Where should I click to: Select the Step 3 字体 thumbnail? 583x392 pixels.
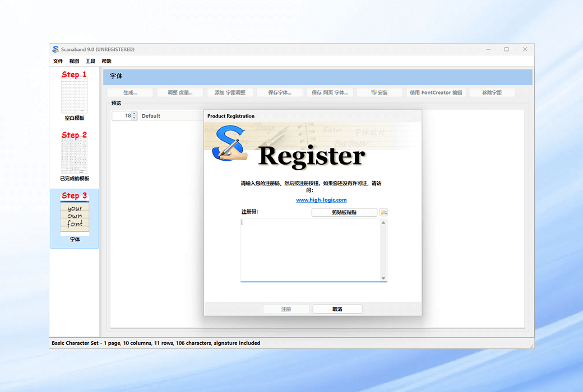[75, 218]
